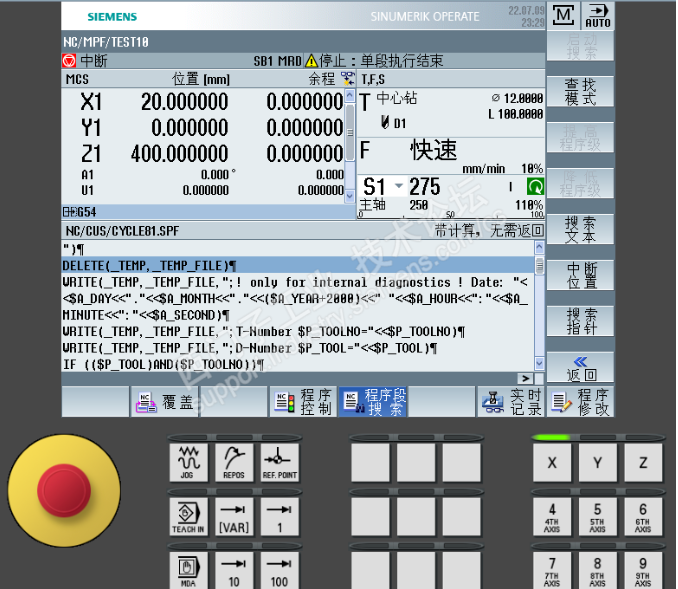Screen dimensions: 678x589
Task: Click the NC/MPF/TEST10 program path
Action: pyautogui.click(x=106, y=42)
